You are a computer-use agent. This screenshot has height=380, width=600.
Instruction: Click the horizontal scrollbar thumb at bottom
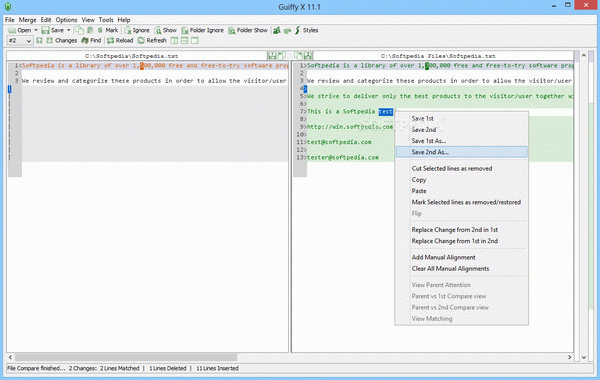point(126,357)
